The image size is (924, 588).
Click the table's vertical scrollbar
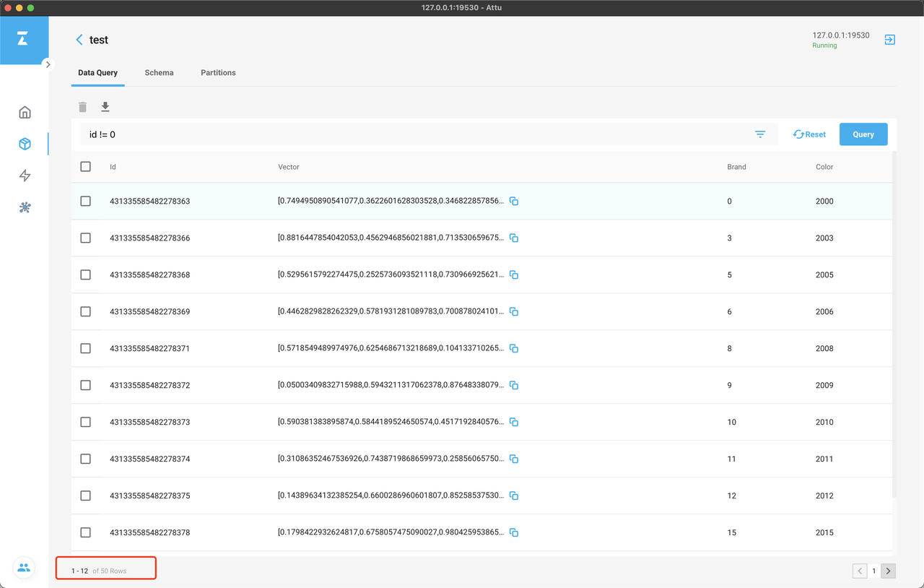[x=895, y=324]
